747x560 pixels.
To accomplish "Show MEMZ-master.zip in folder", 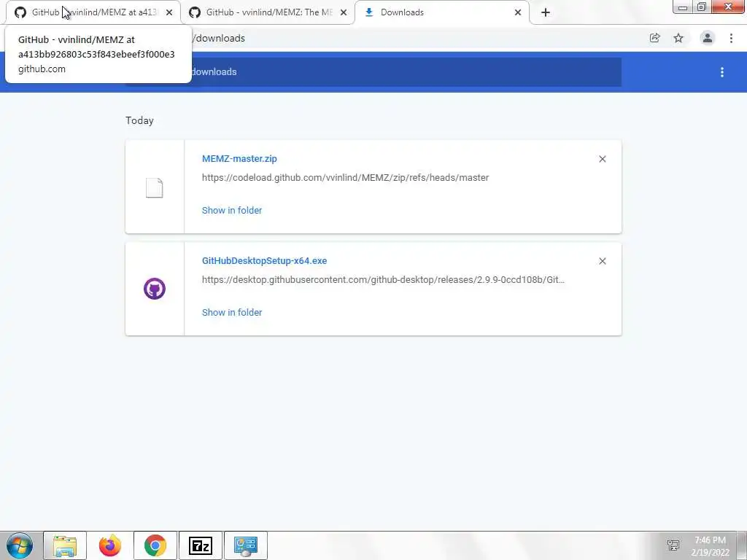I will (x=232, y=211).
